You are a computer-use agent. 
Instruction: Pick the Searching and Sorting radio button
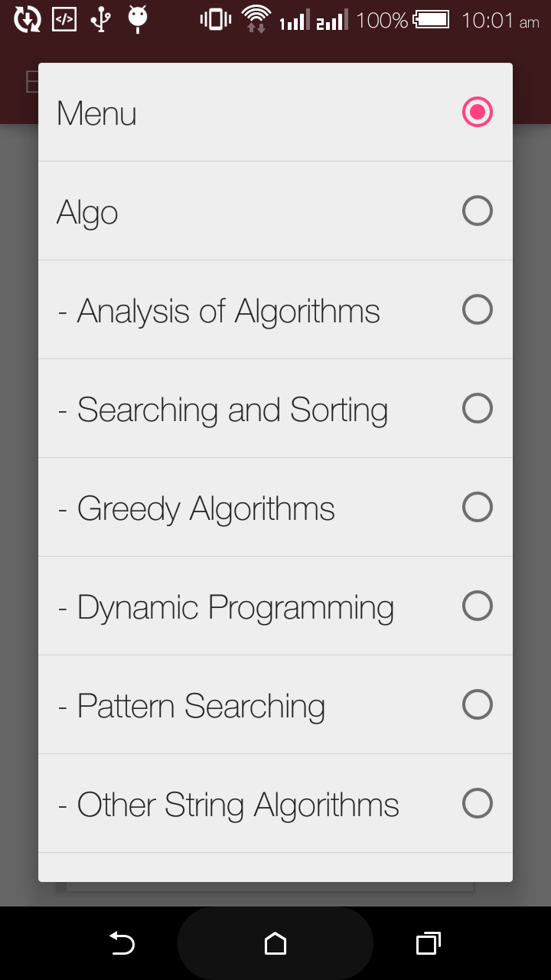coord(477,408)
